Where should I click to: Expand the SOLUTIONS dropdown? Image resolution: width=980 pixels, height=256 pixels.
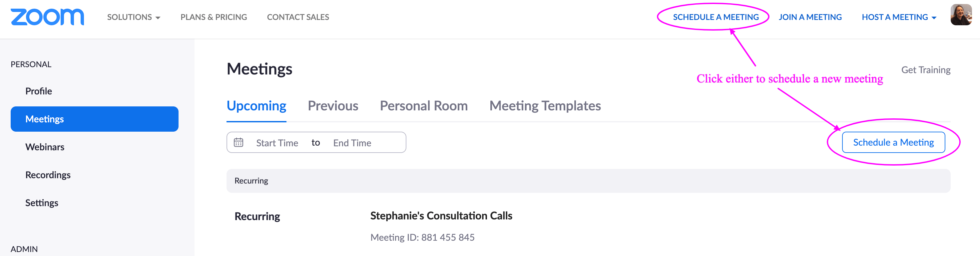click(x=133, y=17)
